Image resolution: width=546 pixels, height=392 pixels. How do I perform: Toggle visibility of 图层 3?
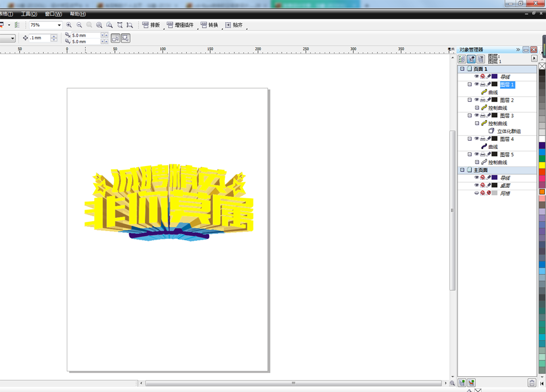click(476, 115)
